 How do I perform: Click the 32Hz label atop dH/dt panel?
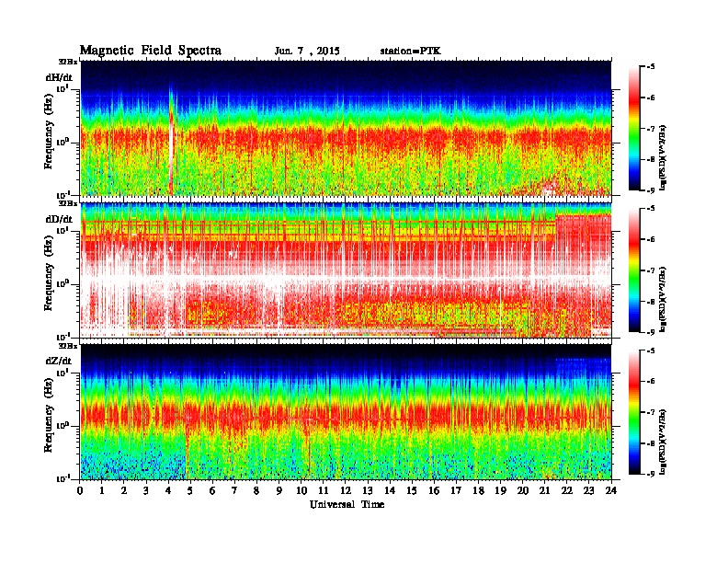tap(68, 62)
